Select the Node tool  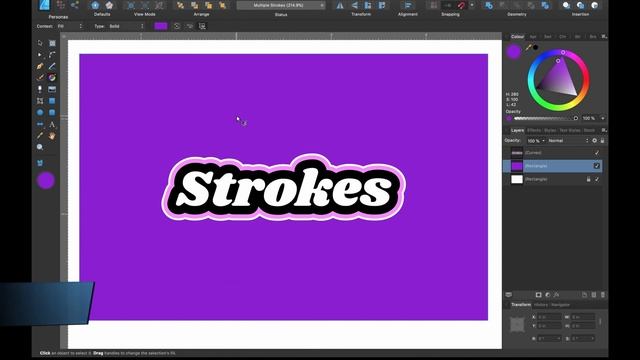click(x=40, y=54)
